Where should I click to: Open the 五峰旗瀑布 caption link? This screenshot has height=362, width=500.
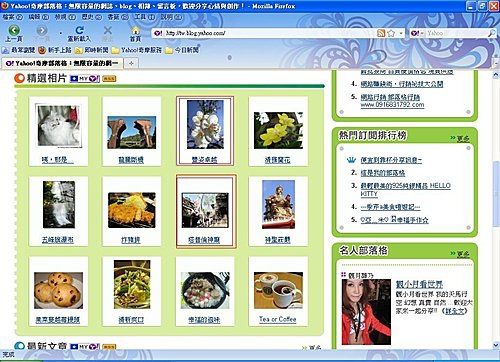[x=58, y=240]
